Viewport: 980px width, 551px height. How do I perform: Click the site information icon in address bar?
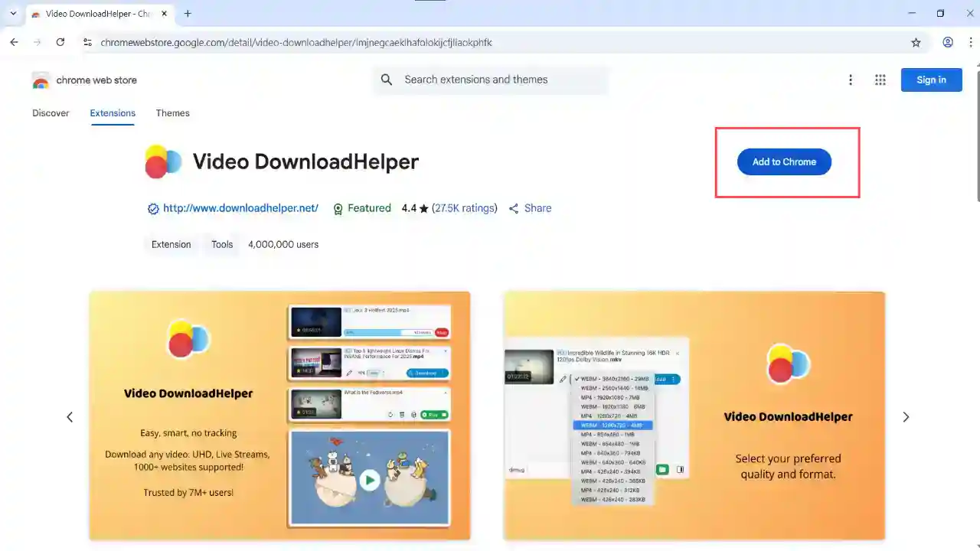tap(87, 42)
